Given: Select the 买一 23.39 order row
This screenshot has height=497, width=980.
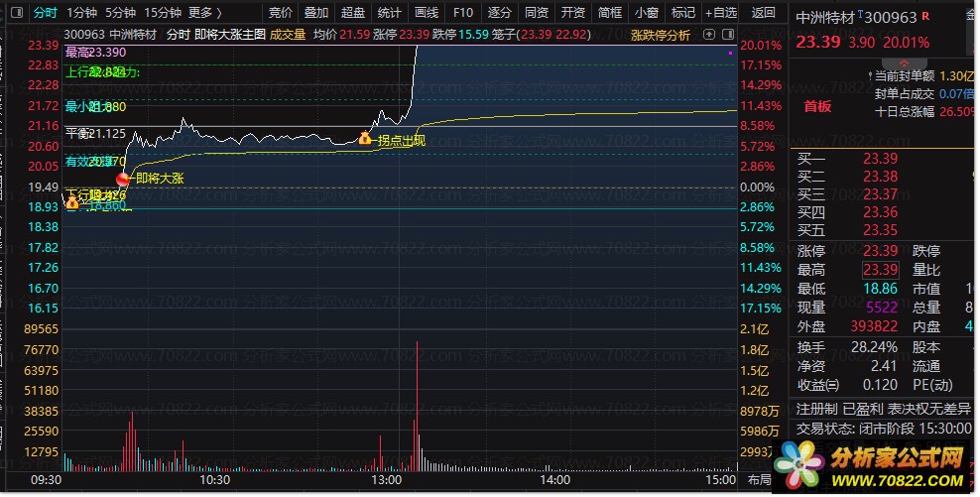Looking at the screenshot, I should (x=847, y=159).
